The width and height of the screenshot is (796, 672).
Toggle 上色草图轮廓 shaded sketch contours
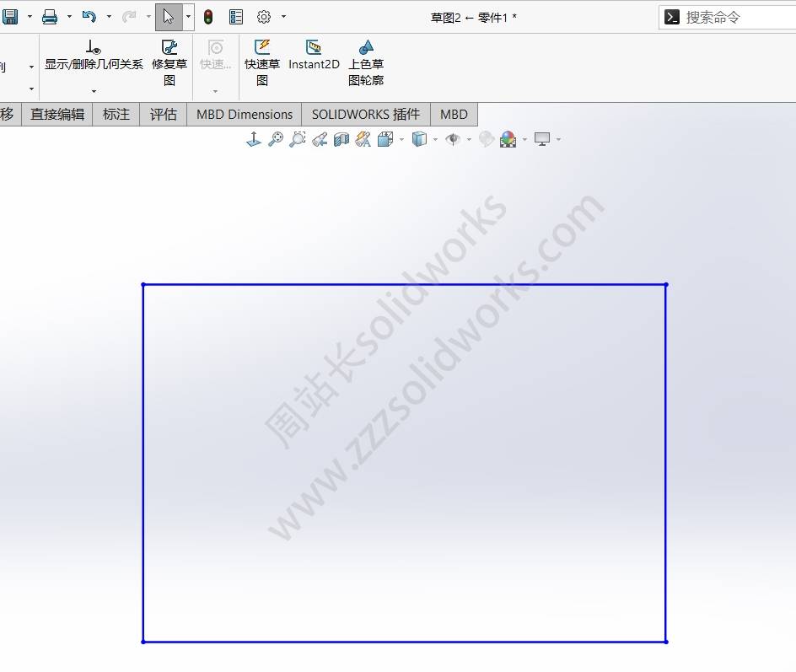[x=366, y=63]
